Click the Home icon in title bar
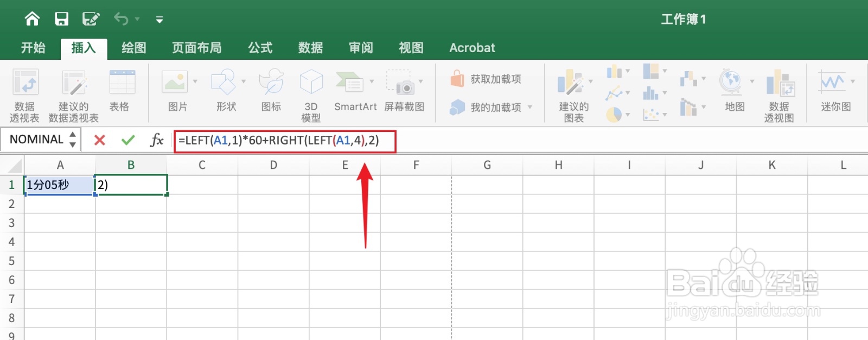 33,19
